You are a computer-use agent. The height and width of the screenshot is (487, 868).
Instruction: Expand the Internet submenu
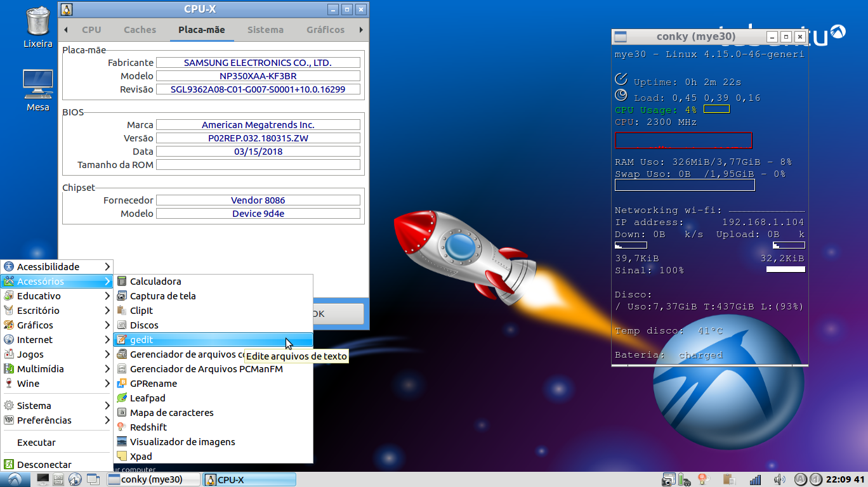[x=57, y=340]
